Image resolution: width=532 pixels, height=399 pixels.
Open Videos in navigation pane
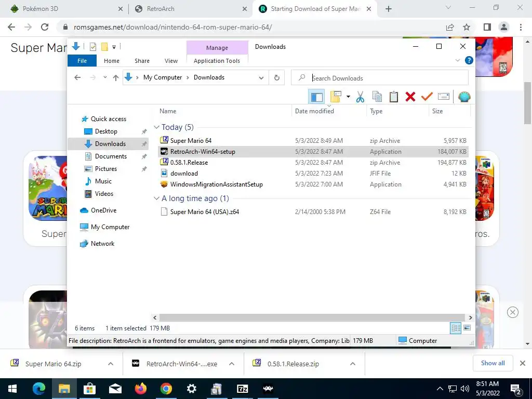(104, 194)
